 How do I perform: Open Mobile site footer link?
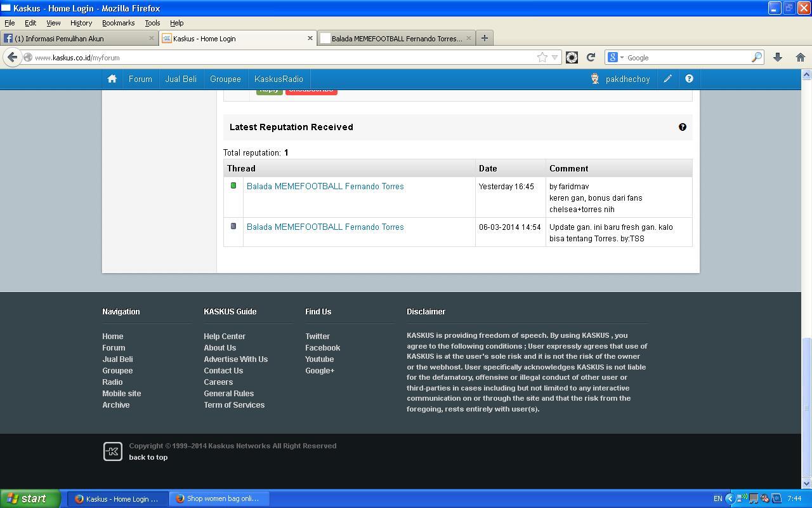pos(122,394)
